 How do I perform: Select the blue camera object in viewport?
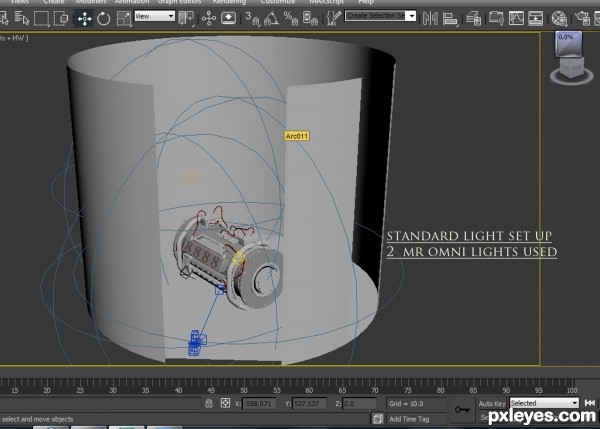197,343
